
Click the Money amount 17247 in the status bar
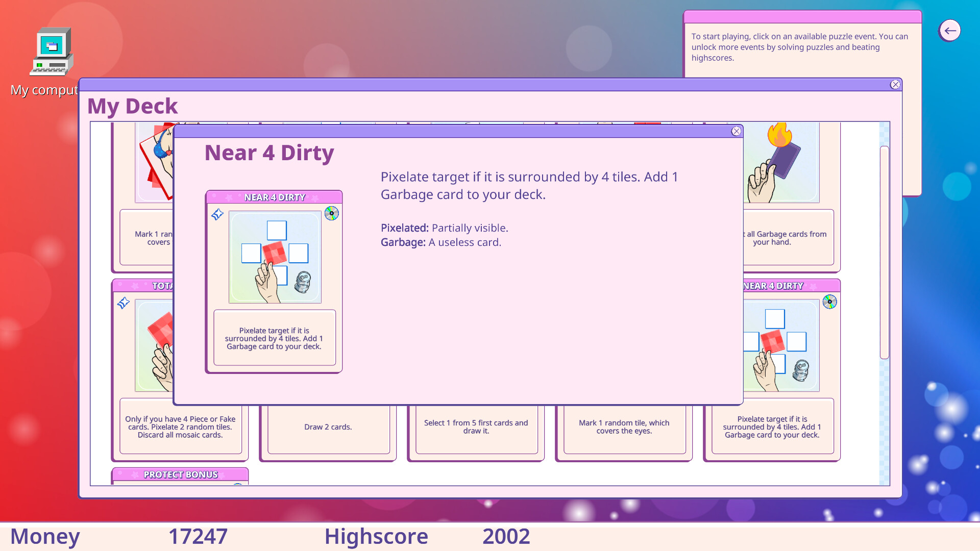click(198, 536)
